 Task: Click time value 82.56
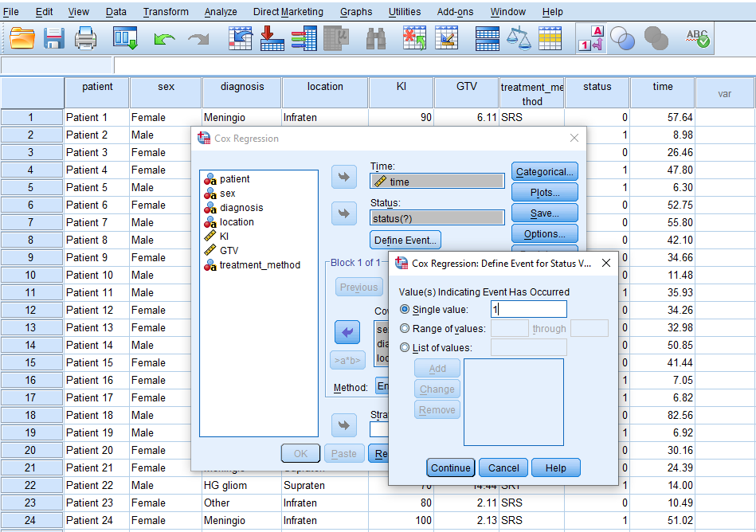pos(663,416)
